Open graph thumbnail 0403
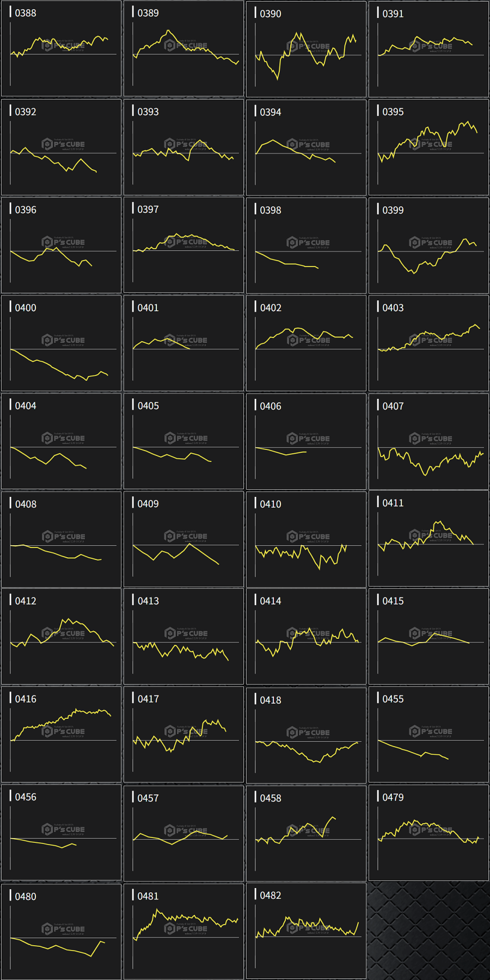490x980 pixels. pos(428,343)
